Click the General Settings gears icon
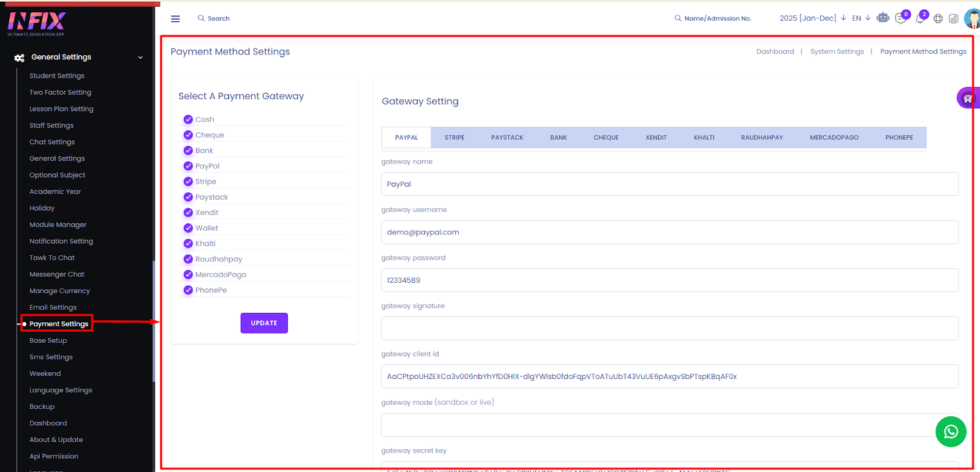Image resolution: width=980 pixels, height=472 pixels. (20, 58)
